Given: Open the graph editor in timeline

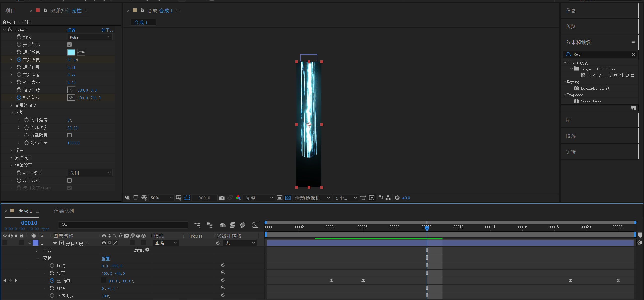Looking at the screenshot, I should pyautogui.click(x=255, y=225).
